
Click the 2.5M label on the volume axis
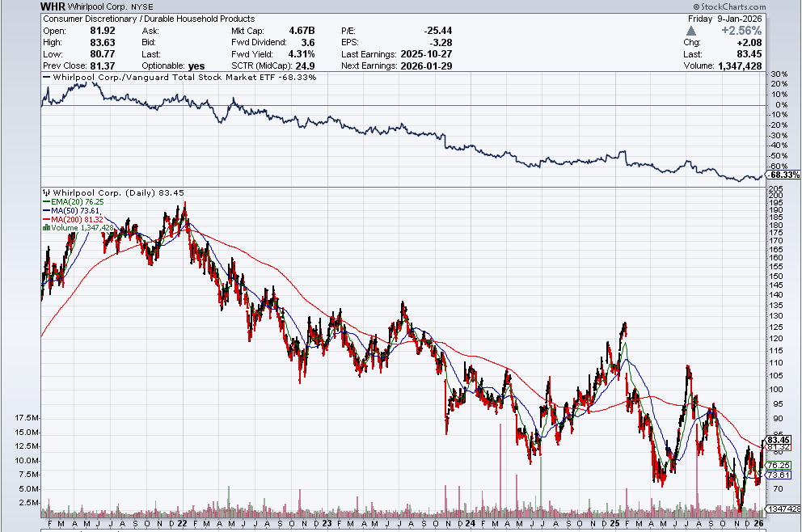(28, 503)
